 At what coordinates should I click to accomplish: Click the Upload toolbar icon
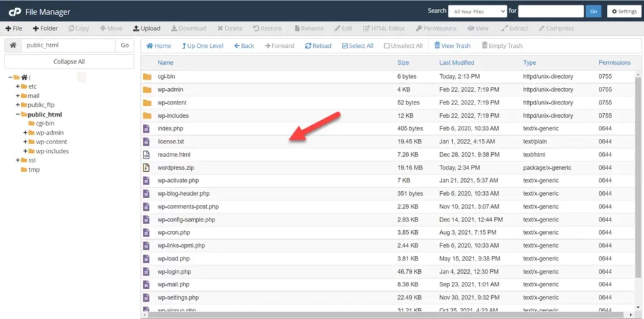(x=136, y=28)
